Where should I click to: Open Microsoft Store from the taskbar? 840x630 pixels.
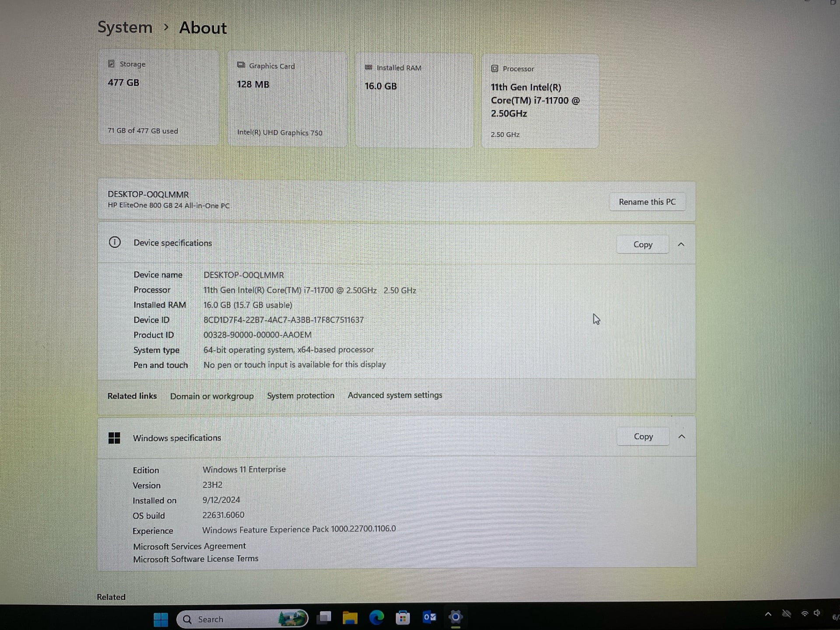(402, 617)
